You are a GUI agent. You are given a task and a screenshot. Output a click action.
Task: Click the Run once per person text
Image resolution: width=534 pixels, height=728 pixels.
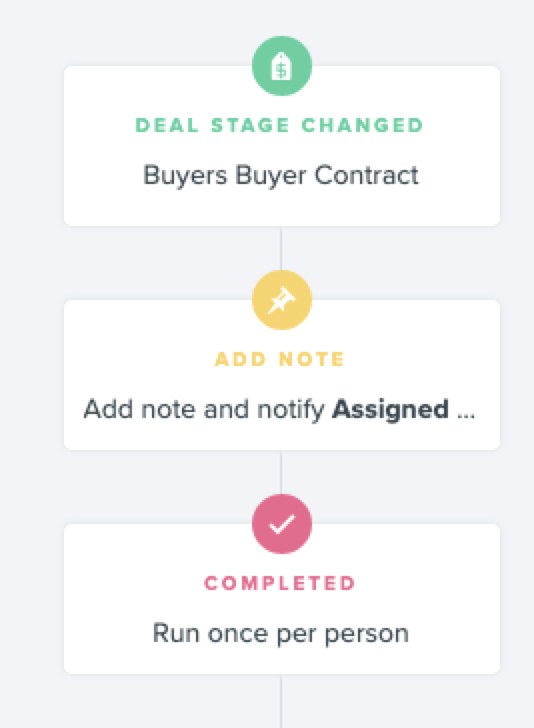tap(280, 634)
